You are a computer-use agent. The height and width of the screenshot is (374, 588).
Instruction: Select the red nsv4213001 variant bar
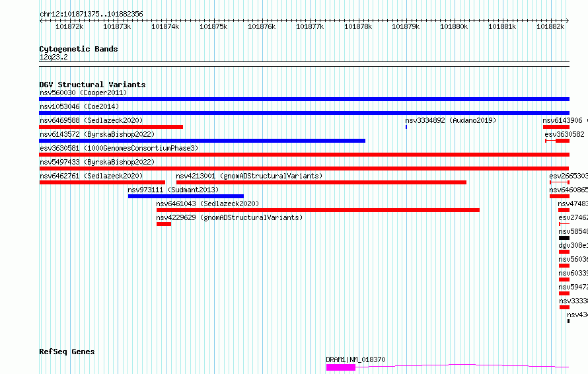(321, 182)
